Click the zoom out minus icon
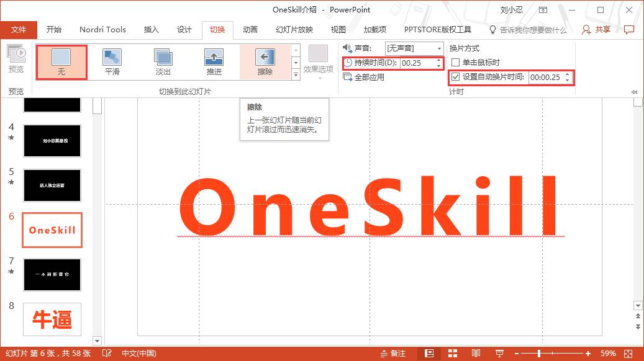The width and height of the screenshot is (644, 361). click(x=517, y=353)
